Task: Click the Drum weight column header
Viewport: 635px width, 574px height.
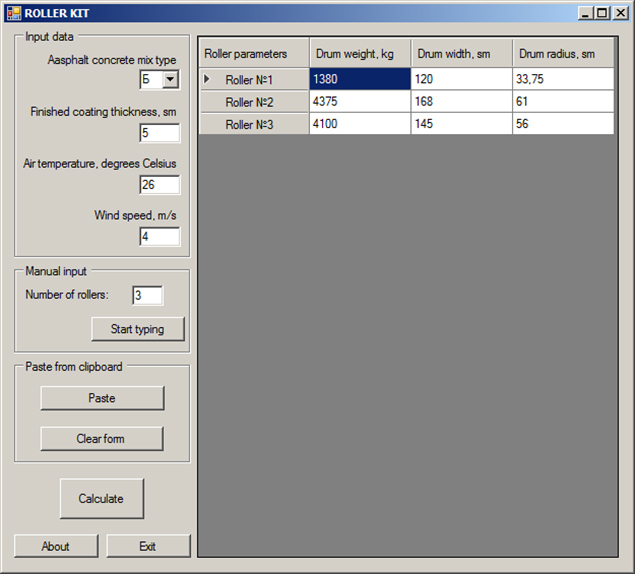Action: [359, 54]
